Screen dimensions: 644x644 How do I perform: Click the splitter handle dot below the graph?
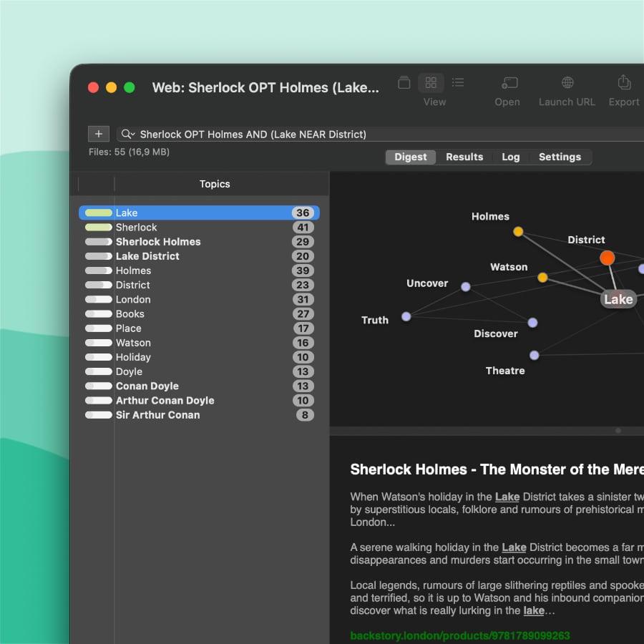[618, 431]
